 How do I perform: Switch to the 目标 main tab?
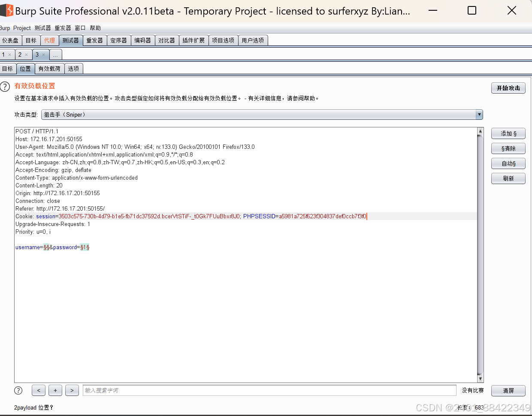point(31,40)
